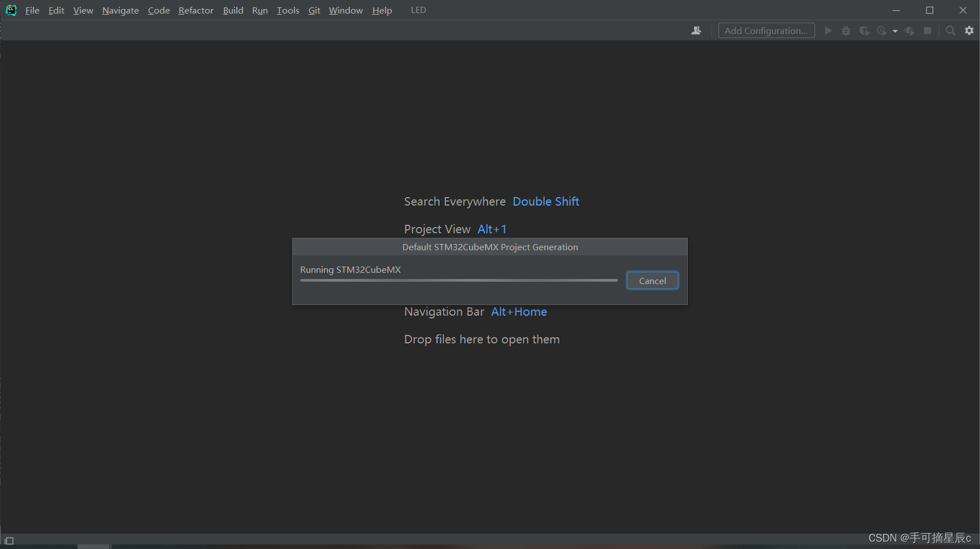Open the Tools menu
The image size is (980, 549).
(288, 10)
